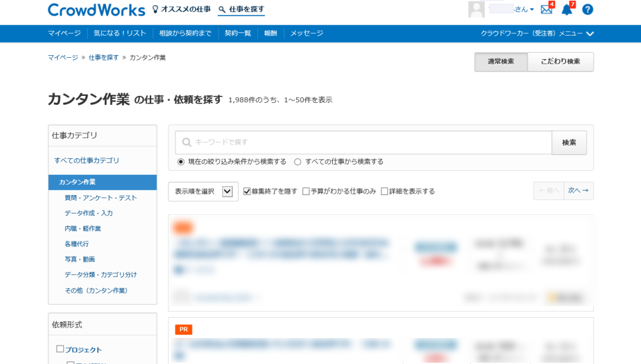Screen dimensions: 641x364
Task: Click the user avatar image
Action: 476,9
